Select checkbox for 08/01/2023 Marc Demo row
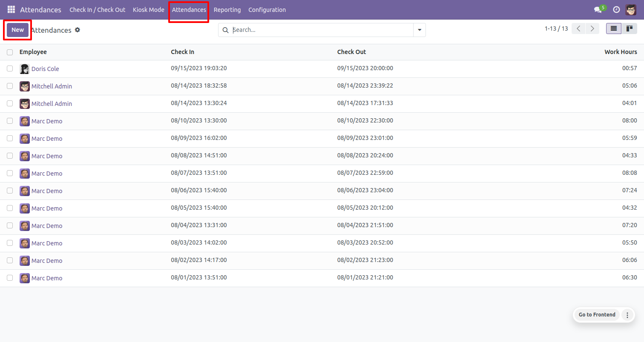The width and height of the screenshot is (644, 342). click(10, 278)
